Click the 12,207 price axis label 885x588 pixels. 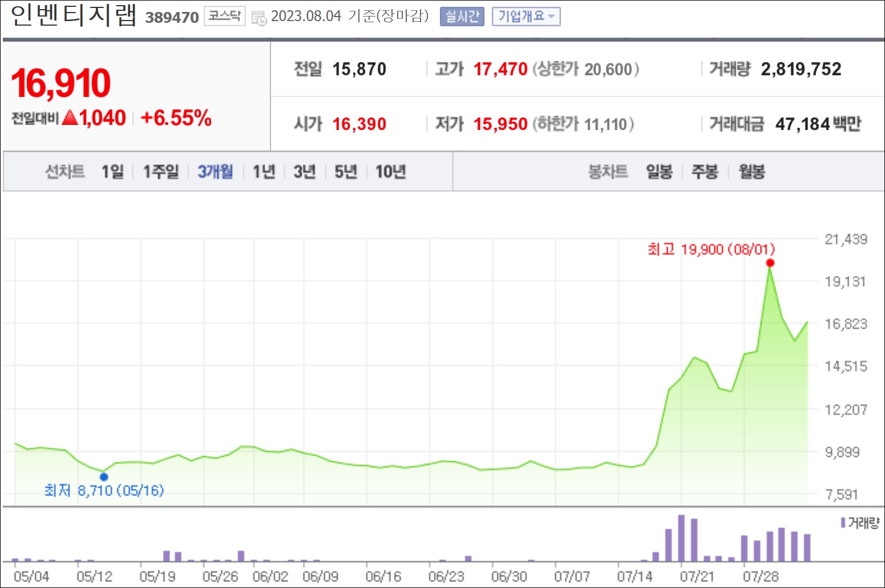[846, 409]
